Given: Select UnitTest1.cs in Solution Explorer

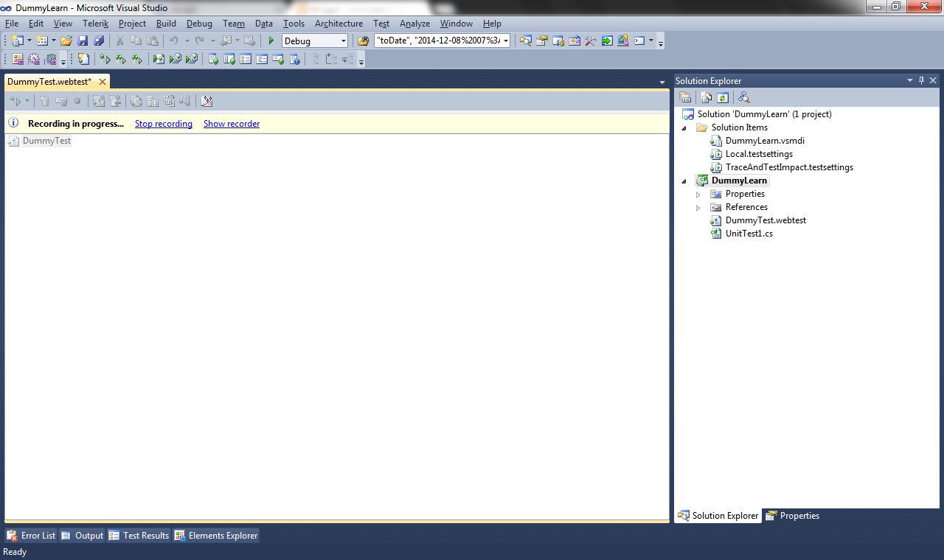Looking at the screenshot, I should pyautogui.click(x=749, y=234).
